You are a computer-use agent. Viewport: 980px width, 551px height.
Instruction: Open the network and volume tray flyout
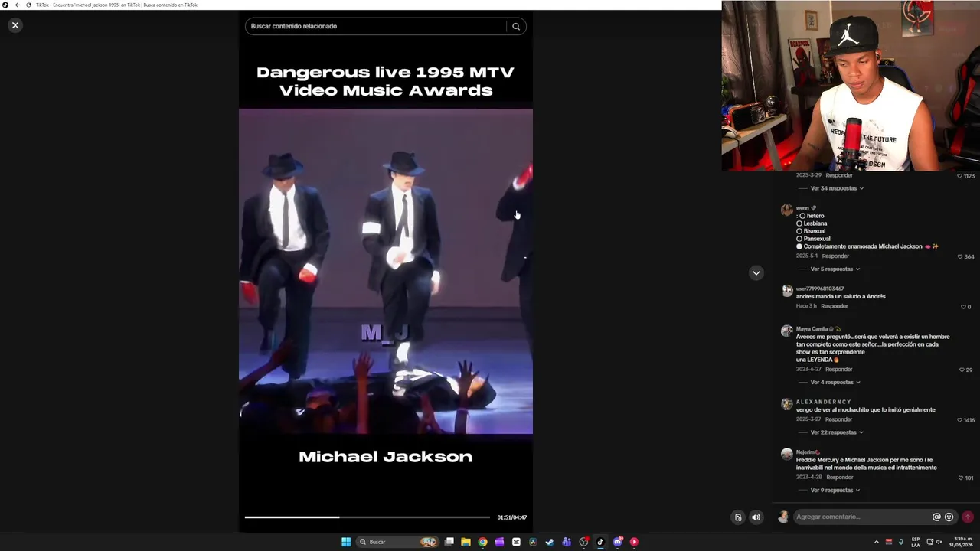[x=933, y=542]
